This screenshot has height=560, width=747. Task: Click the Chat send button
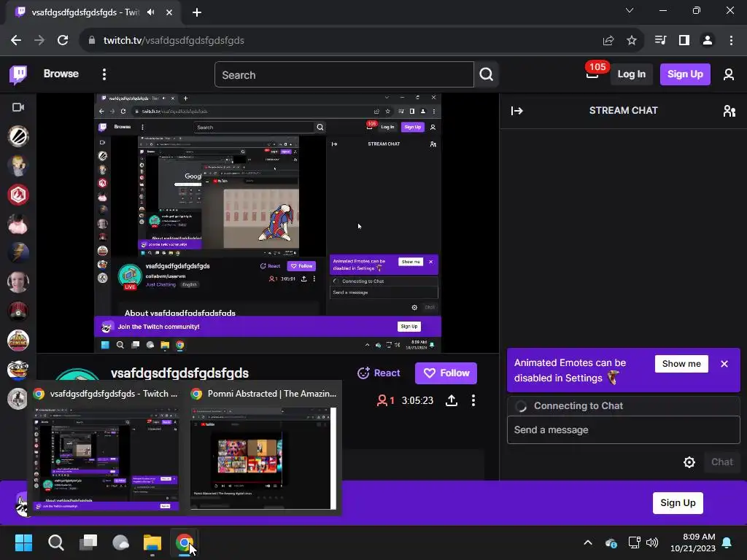click(x=721, y=462)
